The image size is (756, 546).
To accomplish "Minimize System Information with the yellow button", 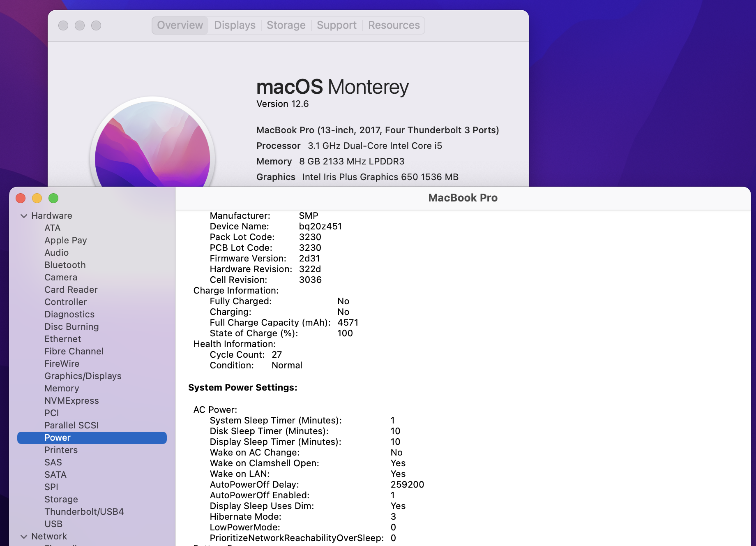I will click(37, 199).
